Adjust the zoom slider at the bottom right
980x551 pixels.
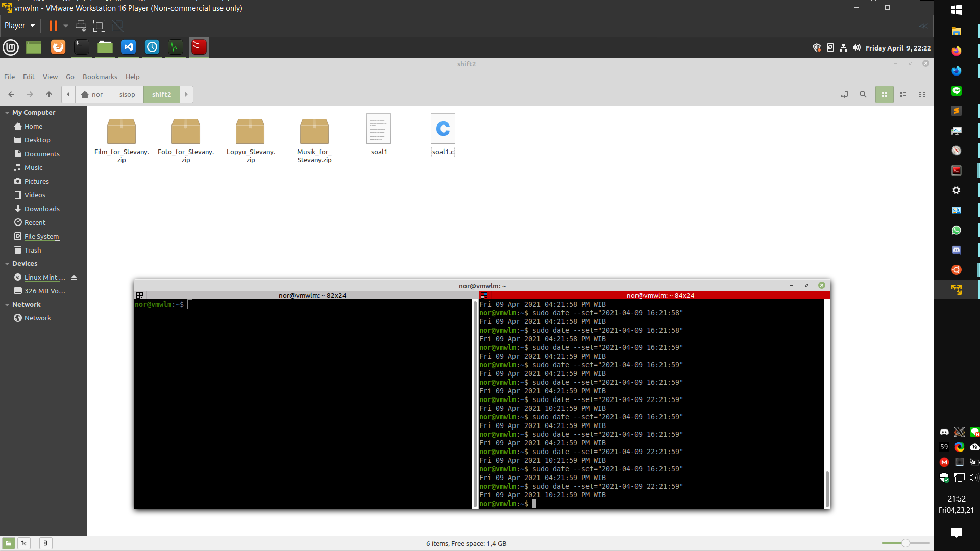tap(906, 543)
